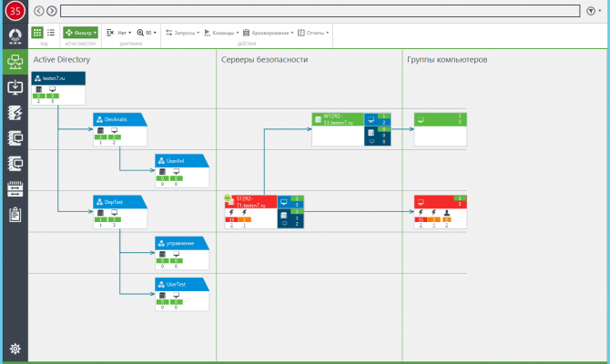The image size is (610, 364).
Task: Select the testsn7.ru domain node header
Action: 58,78
